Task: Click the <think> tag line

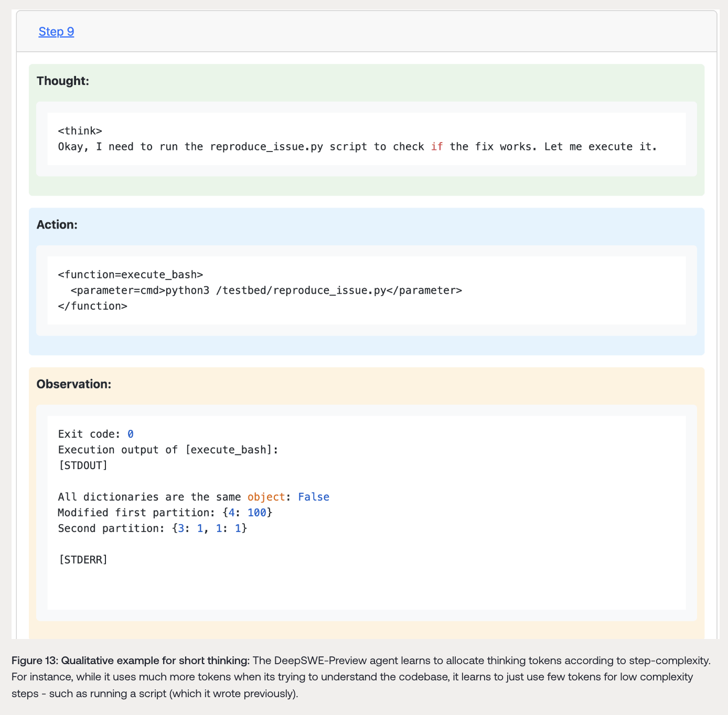Action: (80, 131)
